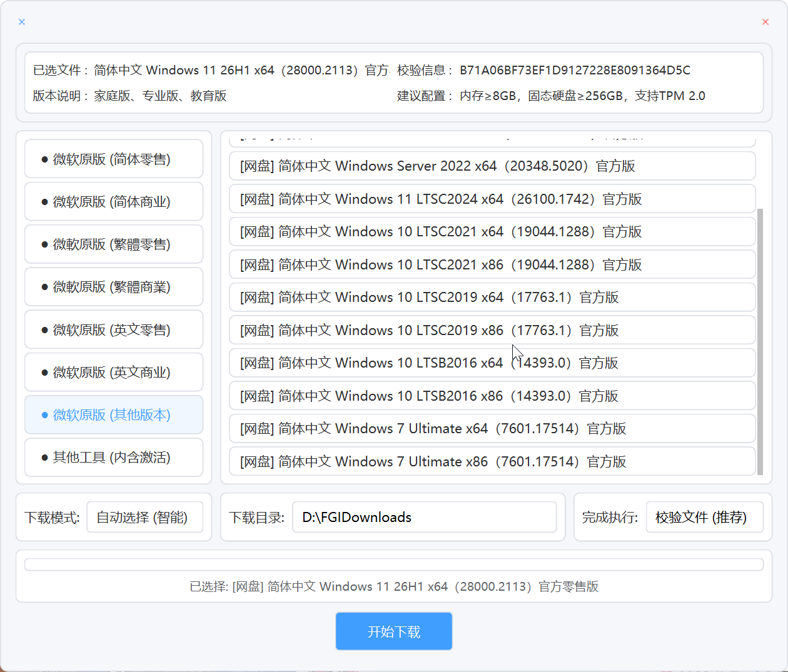Screen dimensions: 788x672
Task: Select 微软原版 (简体零售) category
Action: click(114, 159)
